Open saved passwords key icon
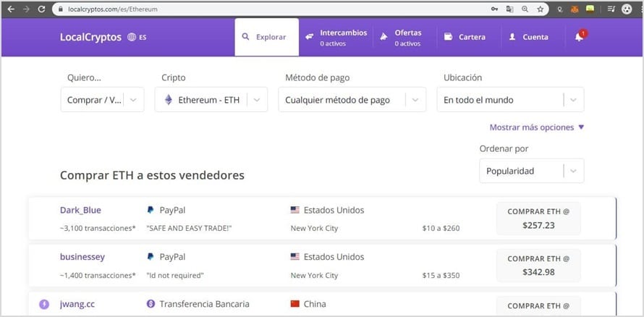Image resolution: width=644 pixels, height=317 pixels. [494, 9]
